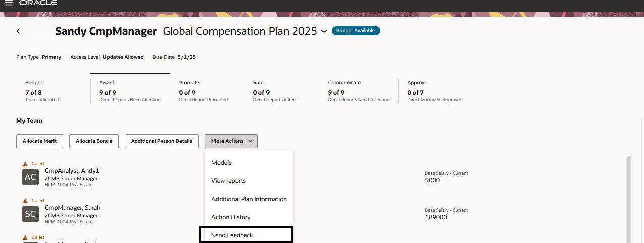Open Additional Person Details
The image size is (644, 243).
tap(162, 141)
